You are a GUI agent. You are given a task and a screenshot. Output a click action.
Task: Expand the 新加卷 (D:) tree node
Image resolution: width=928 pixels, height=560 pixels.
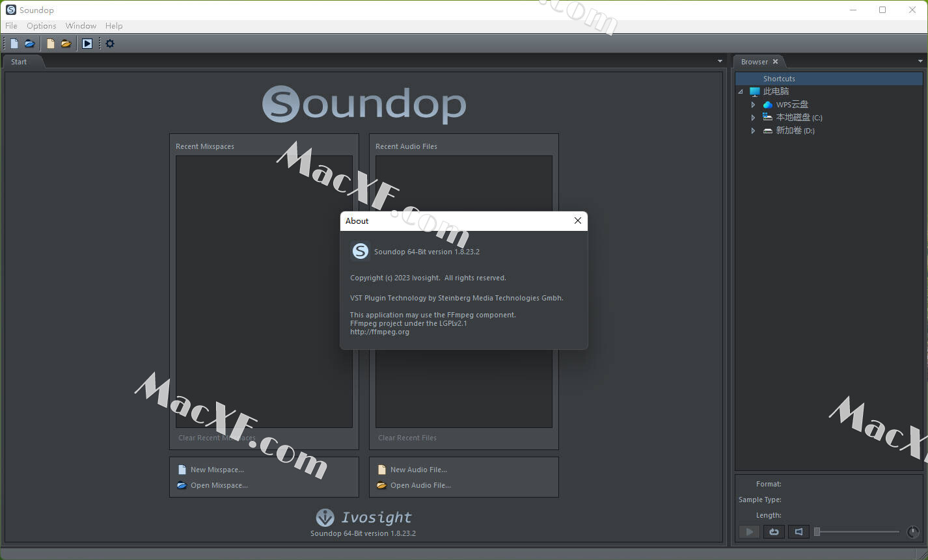[753, 131]
